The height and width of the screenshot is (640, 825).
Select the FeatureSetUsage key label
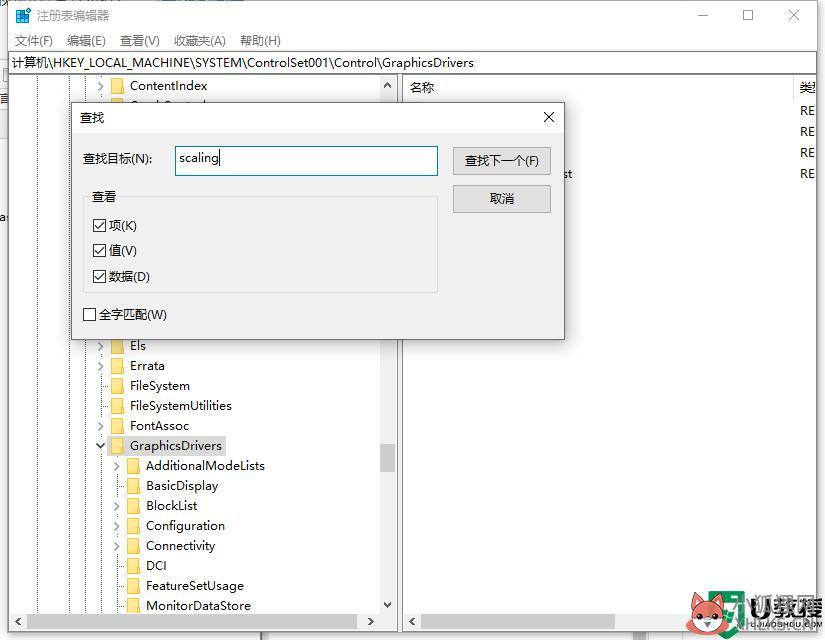[195, 586]
